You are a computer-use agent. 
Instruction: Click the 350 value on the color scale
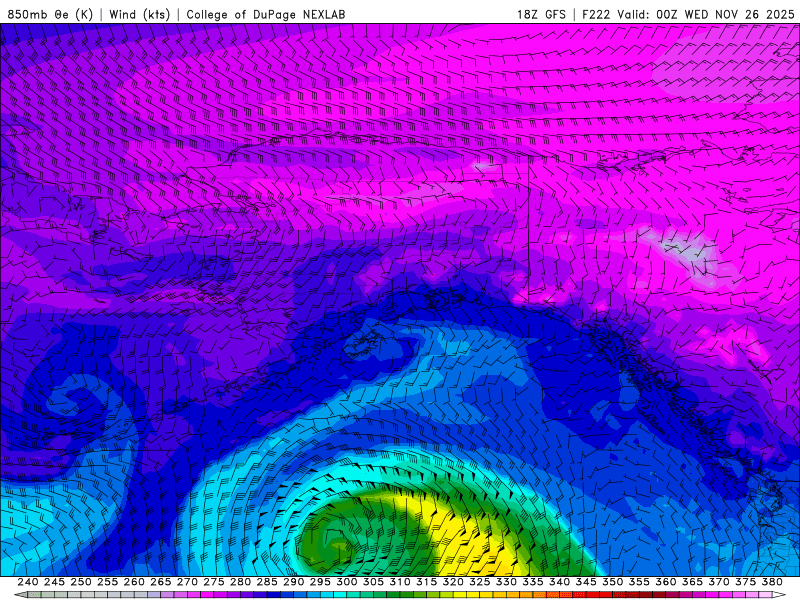pyautogui.click(x=612, y=582)
